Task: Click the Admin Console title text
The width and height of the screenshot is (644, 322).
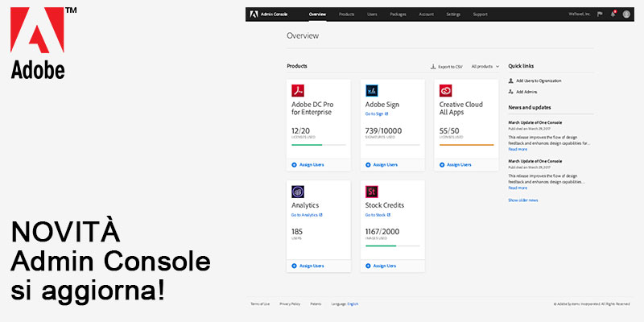Action: coord(275,14)
